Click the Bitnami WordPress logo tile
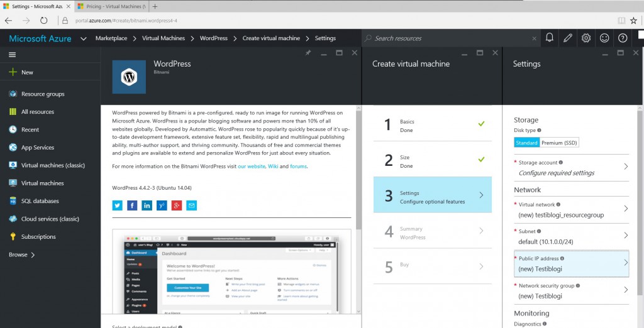The image size is (644, 328). tap(129, 77)
